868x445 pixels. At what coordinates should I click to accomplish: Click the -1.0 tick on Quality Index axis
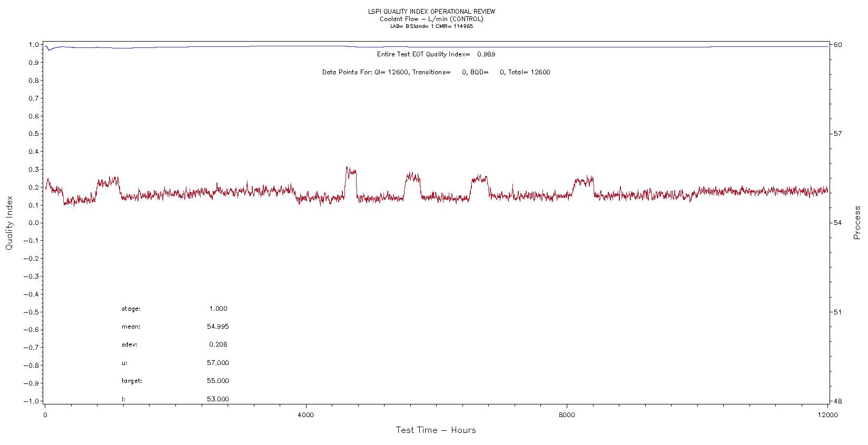(32, 401)
